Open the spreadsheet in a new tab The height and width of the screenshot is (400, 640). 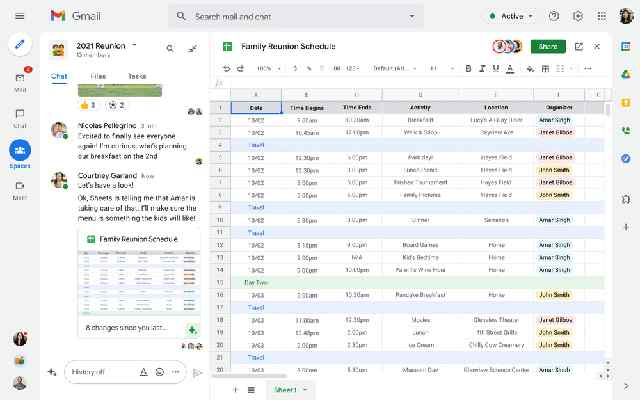point(578,47)
